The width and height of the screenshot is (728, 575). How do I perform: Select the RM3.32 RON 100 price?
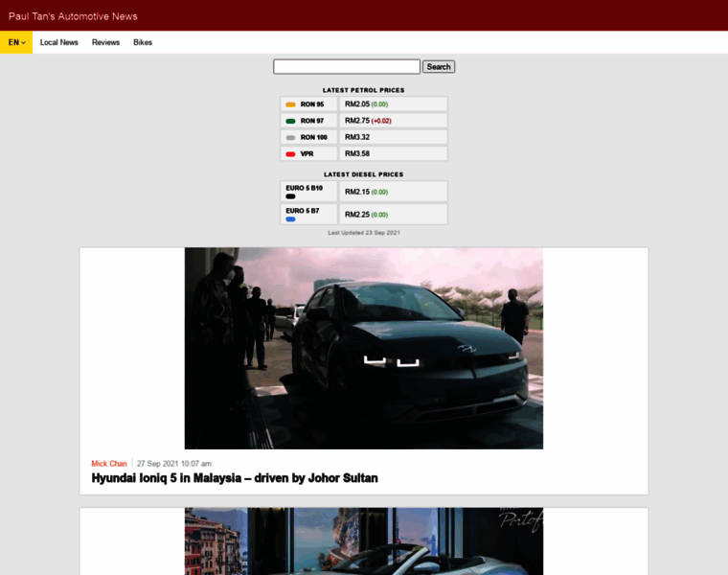tap(357, 137)
